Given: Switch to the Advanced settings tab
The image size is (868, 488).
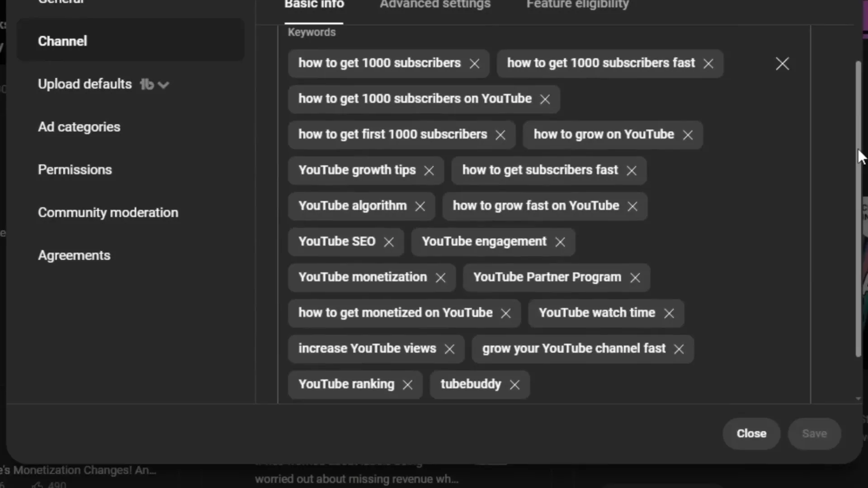Looking at the screenshot, I should (434, 5).
